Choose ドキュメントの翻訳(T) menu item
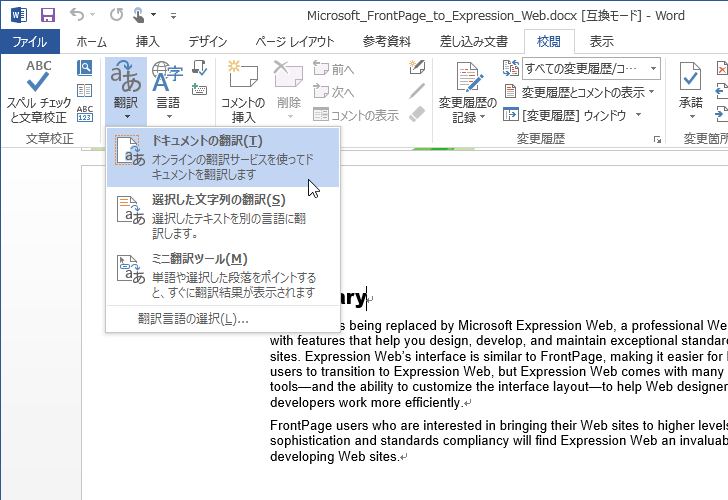 pyautogui.click(x=223, y=157)
